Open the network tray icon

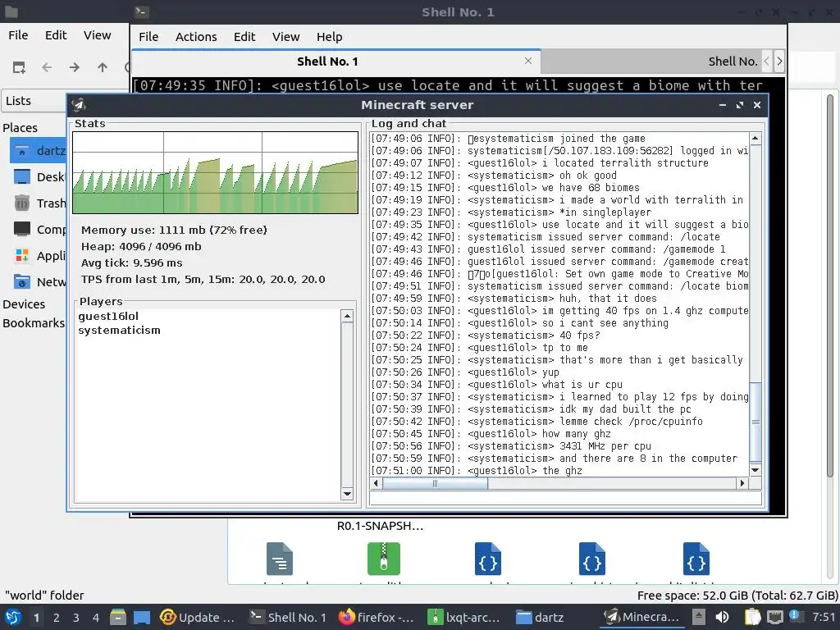click(774, 617)
